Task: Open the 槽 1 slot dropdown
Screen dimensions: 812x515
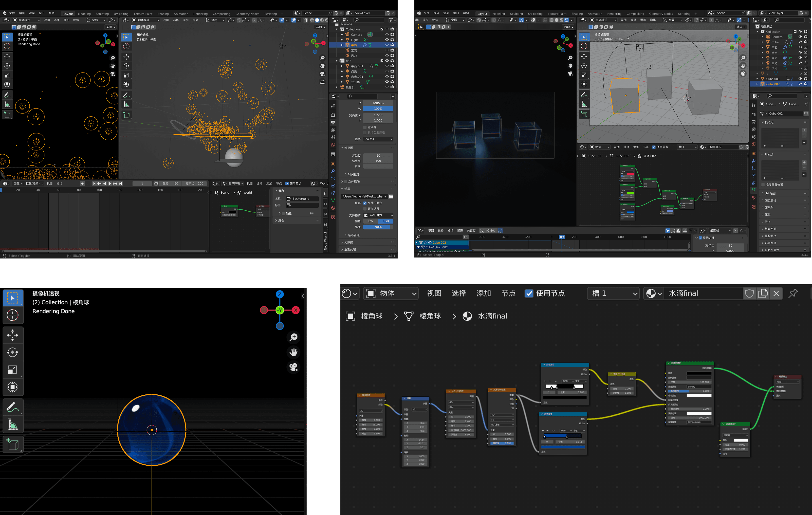Action: coord(613,294)
